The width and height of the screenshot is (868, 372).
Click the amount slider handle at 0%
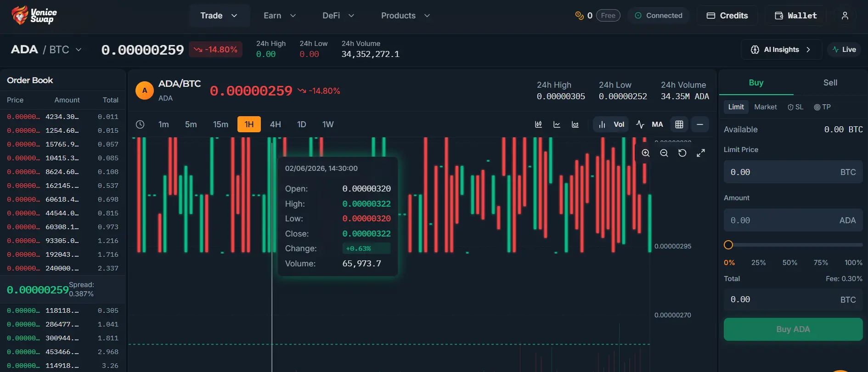point(728,245)
